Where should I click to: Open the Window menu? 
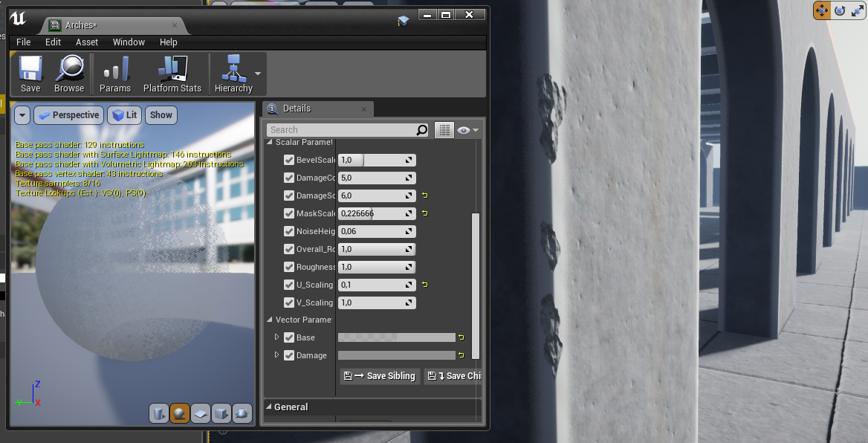click(129, 42)
